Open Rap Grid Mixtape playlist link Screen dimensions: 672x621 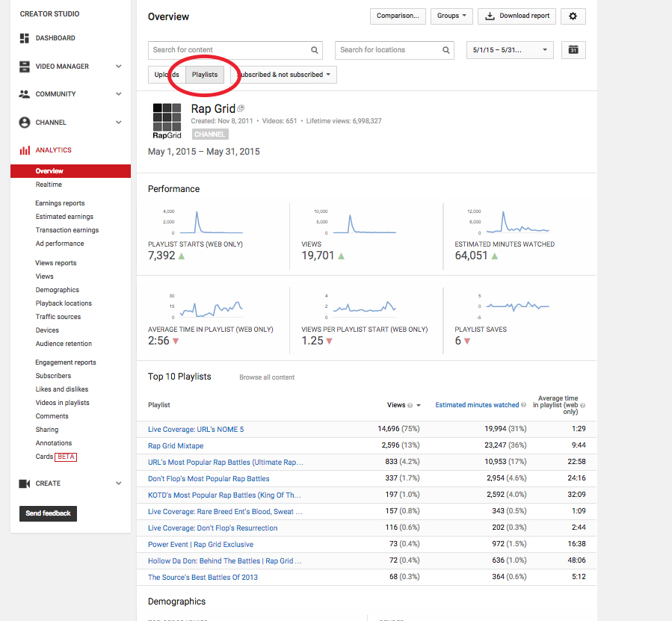coord(176,446)
